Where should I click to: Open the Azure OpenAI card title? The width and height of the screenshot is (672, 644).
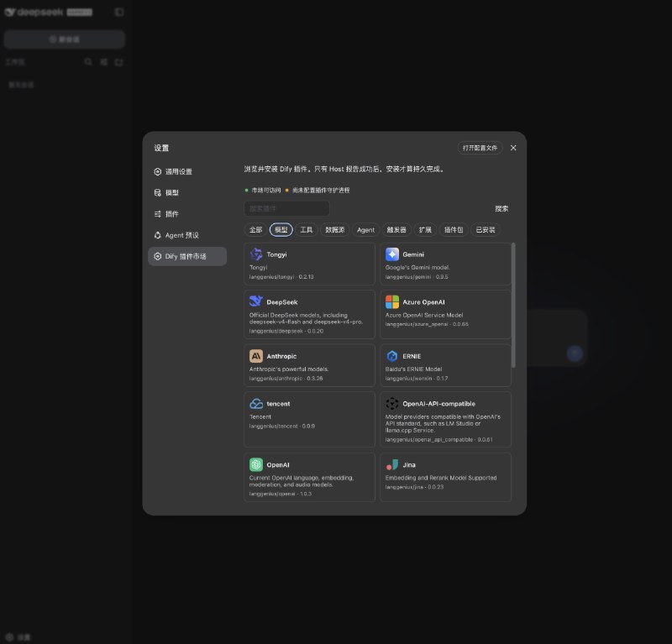pos(424,302)
